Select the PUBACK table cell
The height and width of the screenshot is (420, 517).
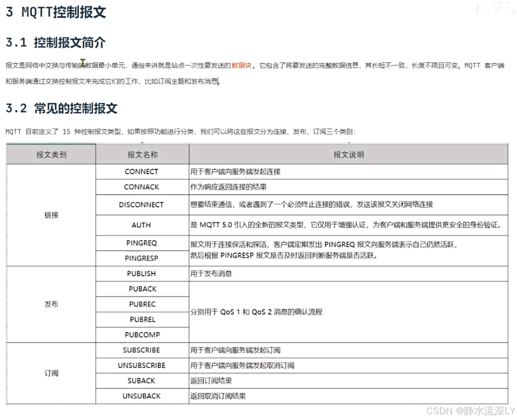tap(143, 289)
